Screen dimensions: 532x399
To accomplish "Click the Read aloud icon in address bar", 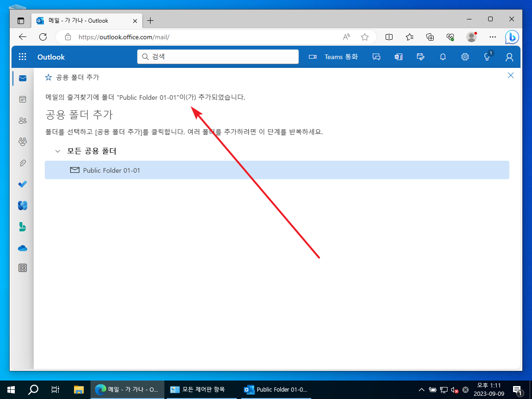I will 346,37.
